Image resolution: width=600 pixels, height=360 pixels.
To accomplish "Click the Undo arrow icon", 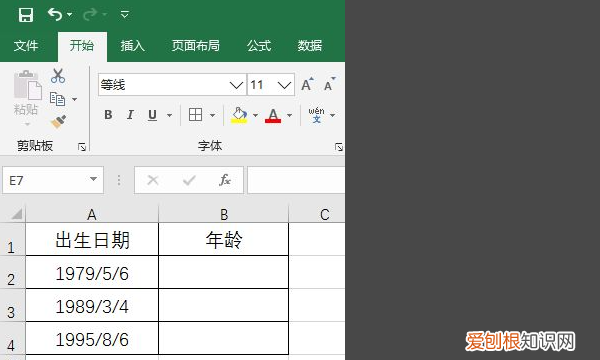I will click(54, 15).
